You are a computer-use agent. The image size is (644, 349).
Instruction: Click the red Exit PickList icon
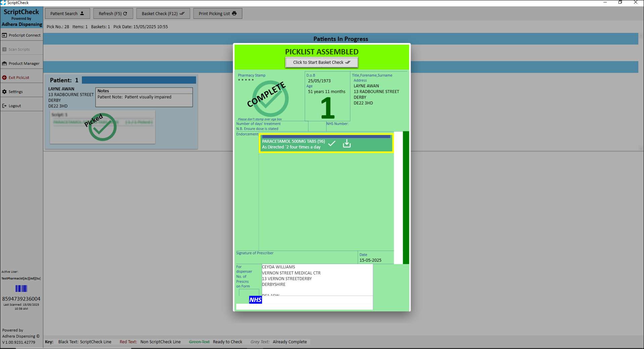(x=4, y=78)
